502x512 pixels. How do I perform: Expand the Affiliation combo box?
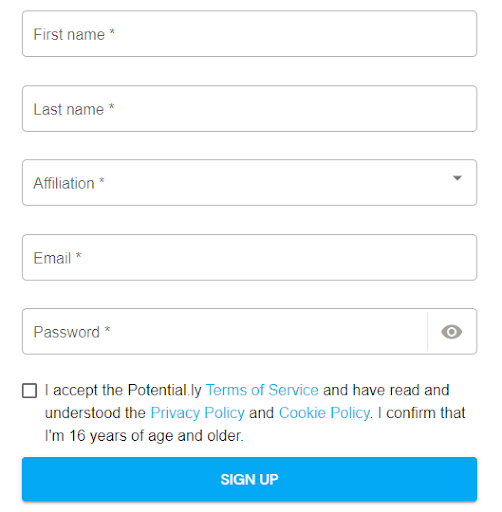249,182
